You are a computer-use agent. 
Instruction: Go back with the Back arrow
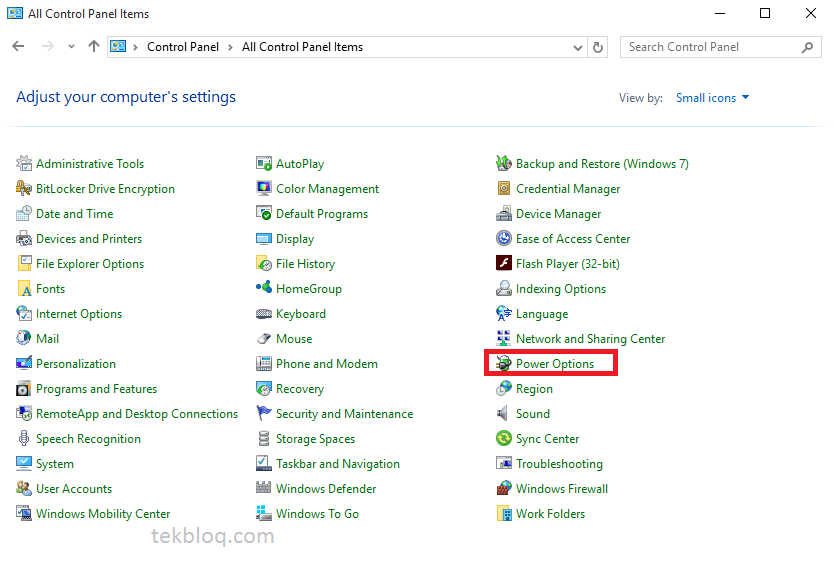tap(18, 46)
